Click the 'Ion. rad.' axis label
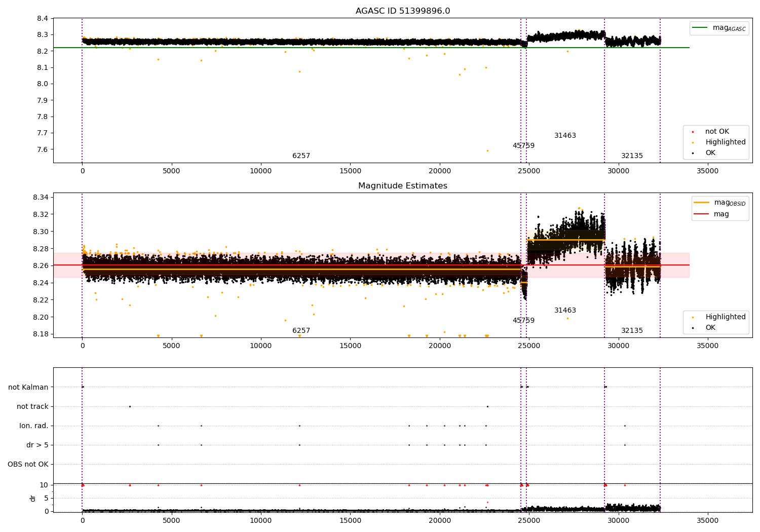Viewport: 760px width, 532px height. (x=34, y=426)
